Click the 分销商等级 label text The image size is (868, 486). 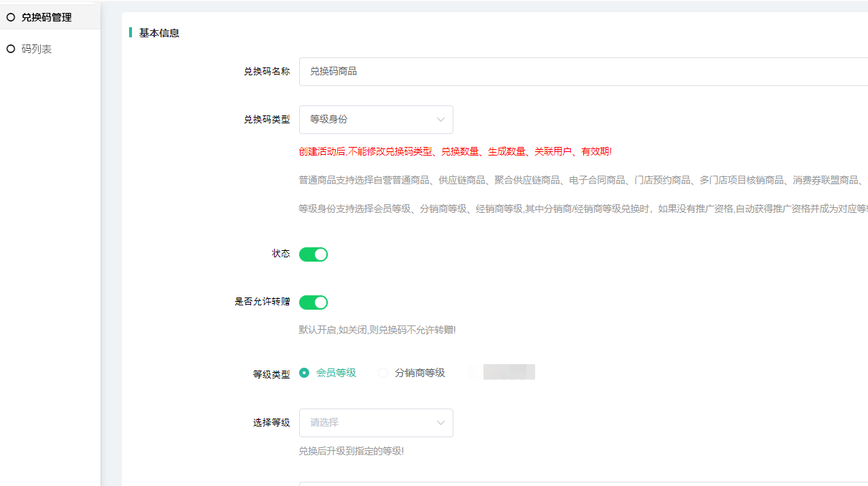tap(420, 373)
